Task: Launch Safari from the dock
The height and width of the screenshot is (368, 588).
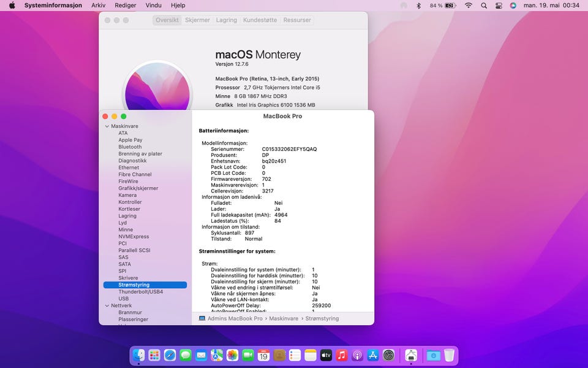Action: (x=170, y=355)
